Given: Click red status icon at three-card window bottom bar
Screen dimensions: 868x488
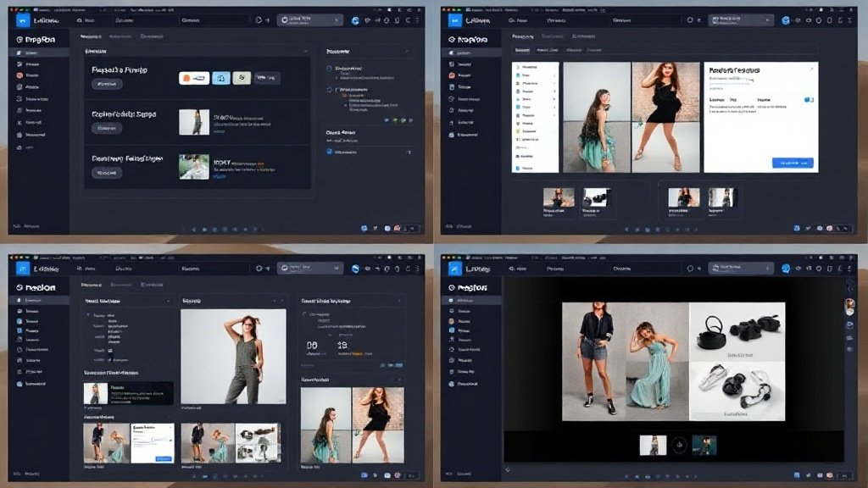Looking at the screenshot, I should point(397,228).
